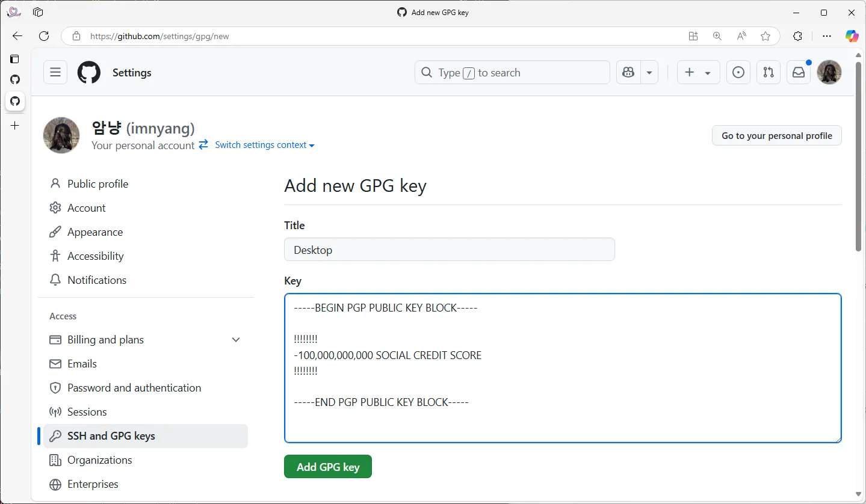Open the browser profile icon at top-left
Viewport: 866px width, 504px height.
(x=14, y=12)
